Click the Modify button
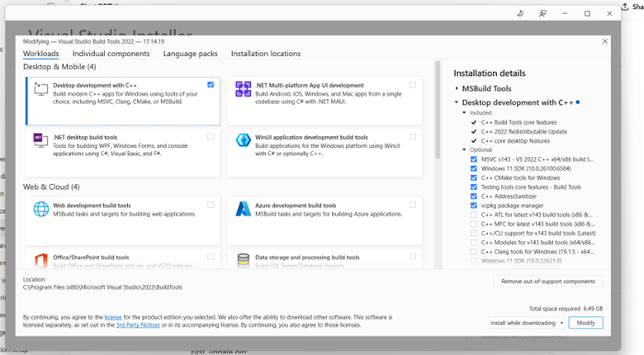Screen dimensions: 644x355 tap(585, 323)
